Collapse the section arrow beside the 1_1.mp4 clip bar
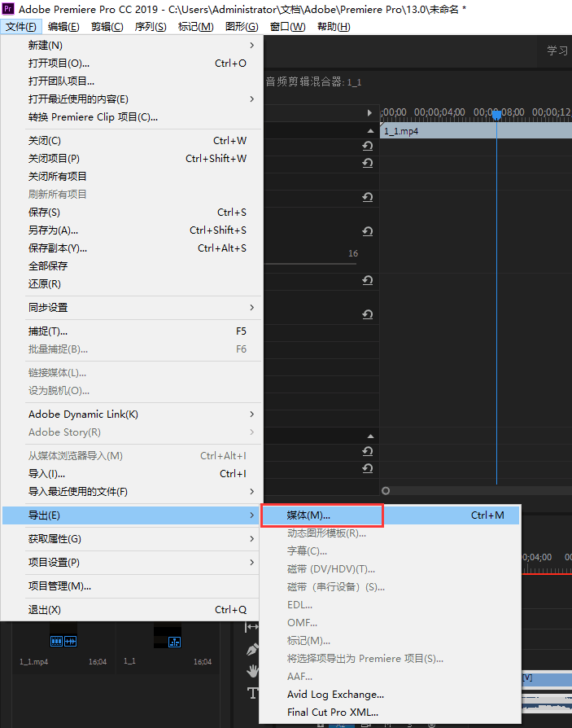Screen dimensions: 572x728 [x=370, y=131]
